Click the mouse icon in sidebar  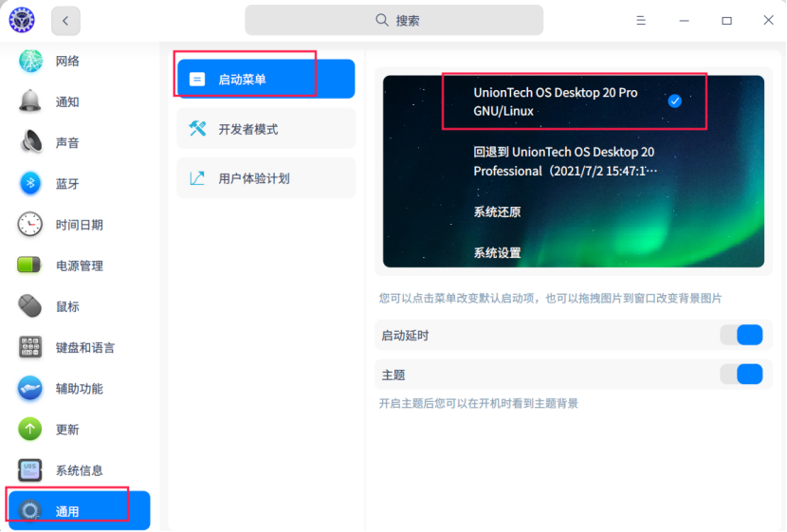point(30,306)
